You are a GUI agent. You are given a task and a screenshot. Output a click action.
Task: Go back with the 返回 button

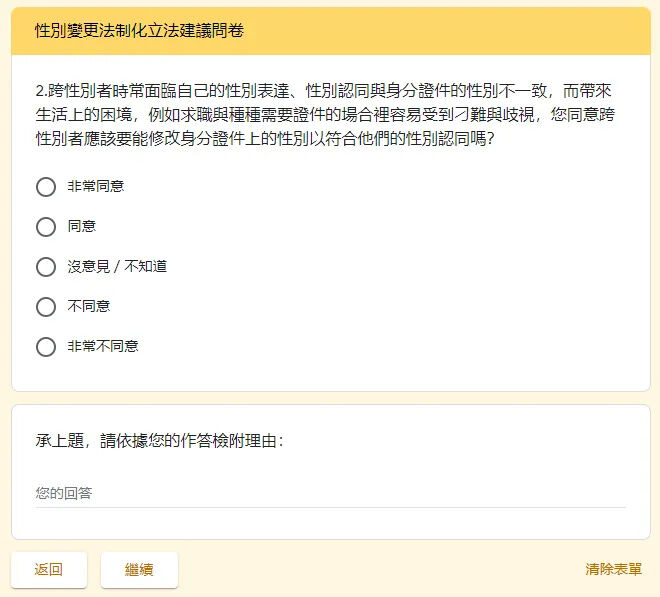coord(49,570)
